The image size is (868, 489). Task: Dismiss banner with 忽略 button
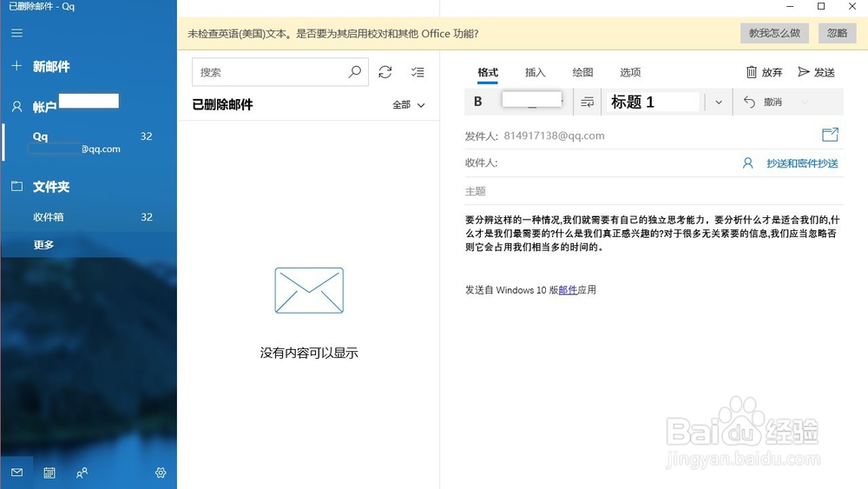pyautogui.click(x=837, y=33)
